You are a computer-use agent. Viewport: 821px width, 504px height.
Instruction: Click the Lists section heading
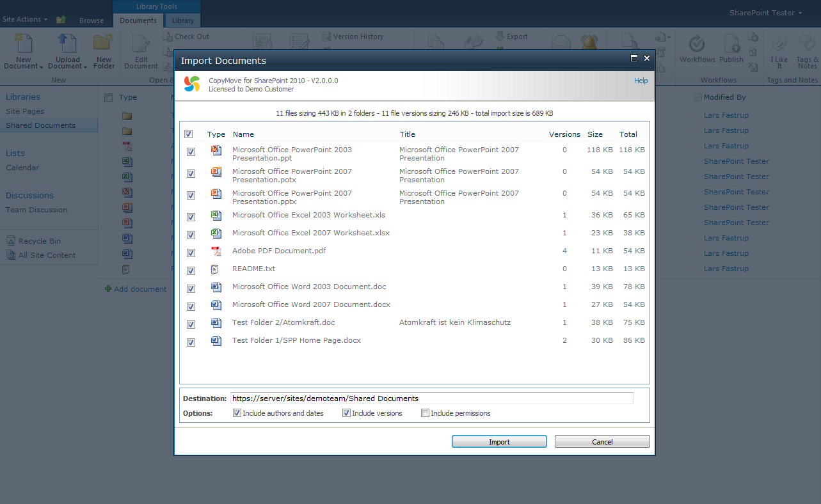pos(15,154)
